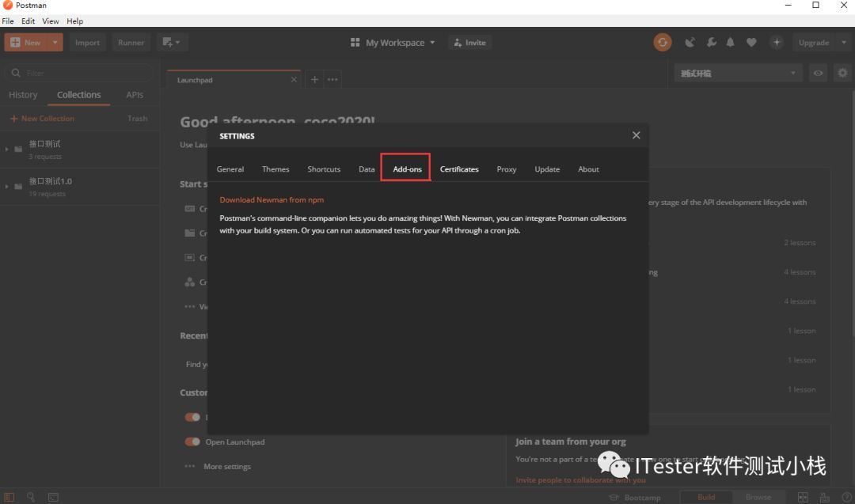Open the File menu
Image resolution: width=855 pixels, height=504 pixels.
tap(8, 21)
